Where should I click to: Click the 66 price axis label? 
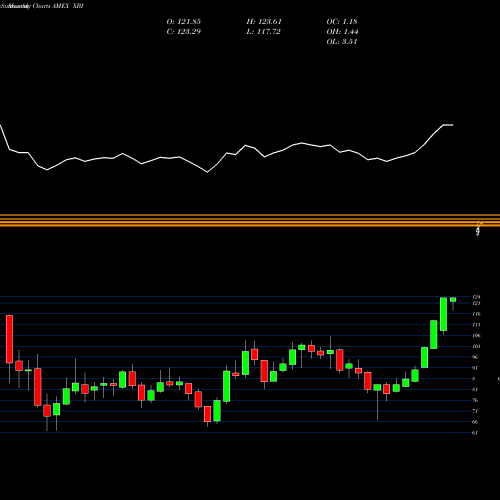click(475, 422)
